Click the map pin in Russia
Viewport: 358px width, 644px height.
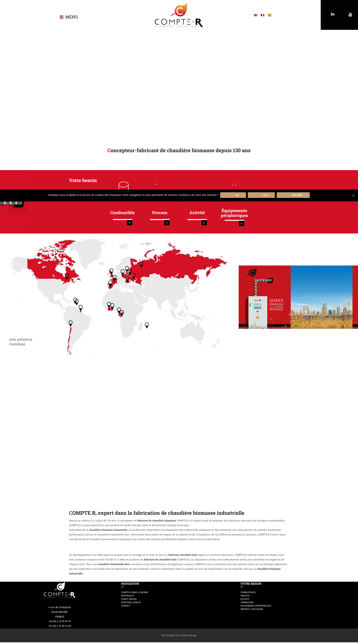[142, 264]
